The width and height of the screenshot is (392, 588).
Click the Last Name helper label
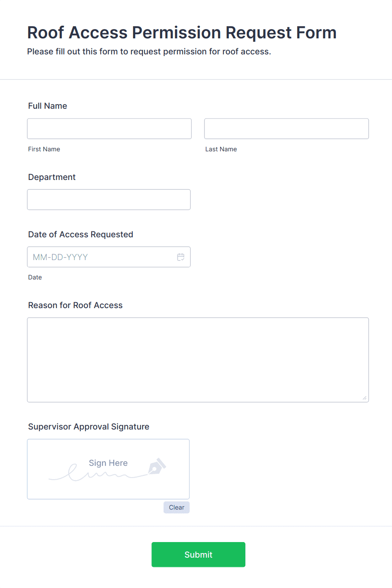click(221, 149)
